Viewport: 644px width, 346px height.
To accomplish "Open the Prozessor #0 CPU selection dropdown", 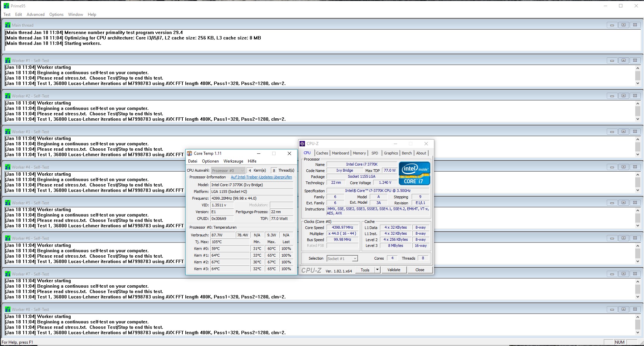I will (228, 171).
